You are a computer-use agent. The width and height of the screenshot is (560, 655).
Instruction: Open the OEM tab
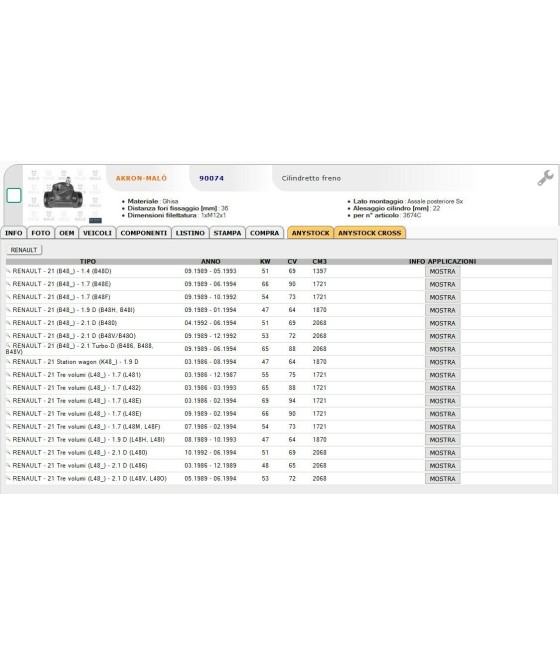[67, 233]
